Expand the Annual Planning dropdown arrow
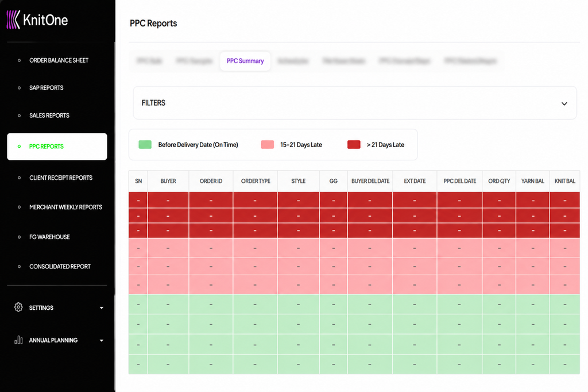This screenshot has height=392, width=588. point(101,341)
